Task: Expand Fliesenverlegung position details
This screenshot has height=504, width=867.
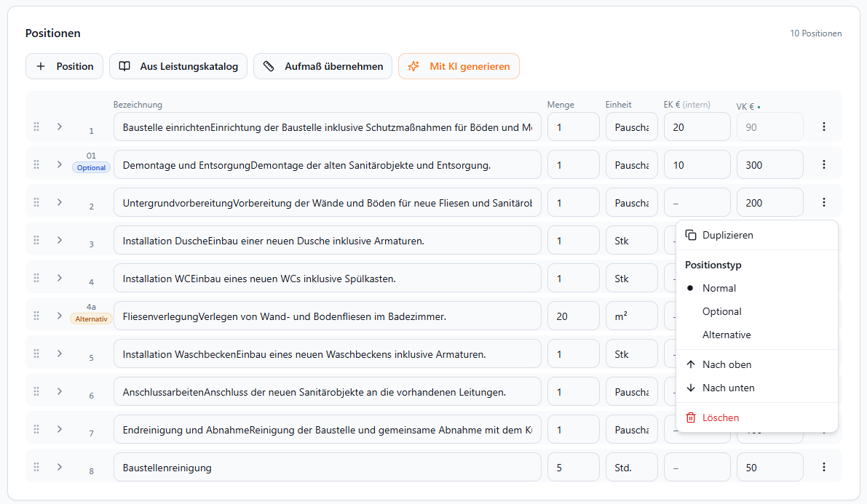Action: [x=59, y=316]
